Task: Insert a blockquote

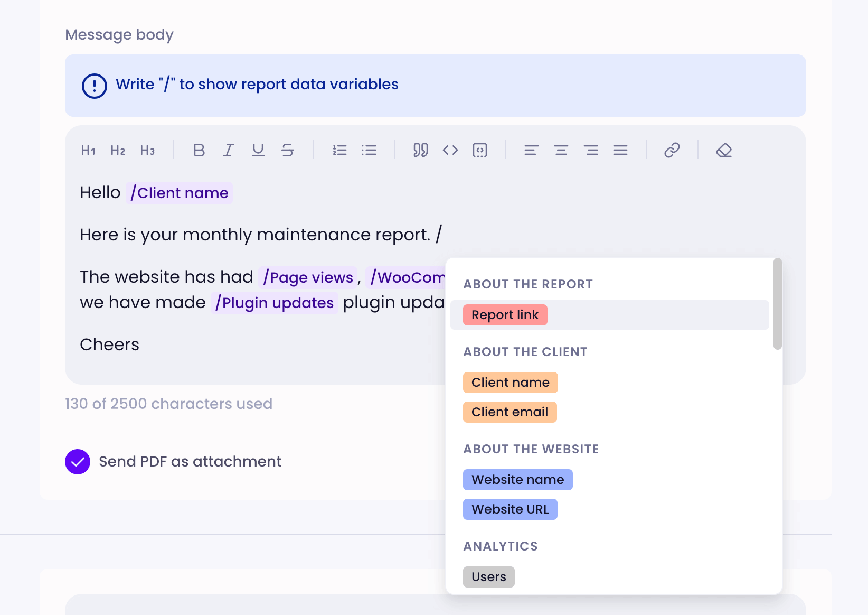Action: point(420,150)
